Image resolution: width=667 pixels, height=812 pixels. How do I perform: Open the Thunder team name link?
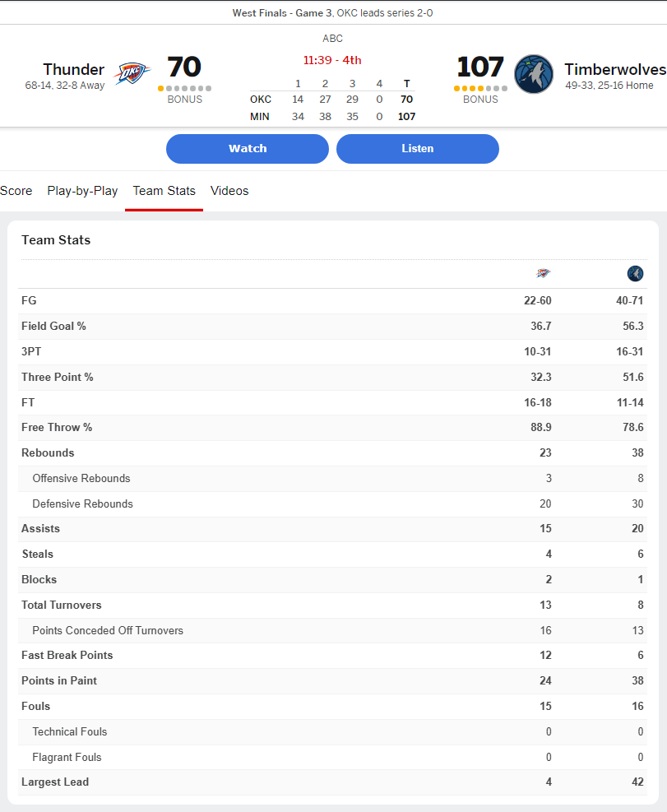coord(73,69)
